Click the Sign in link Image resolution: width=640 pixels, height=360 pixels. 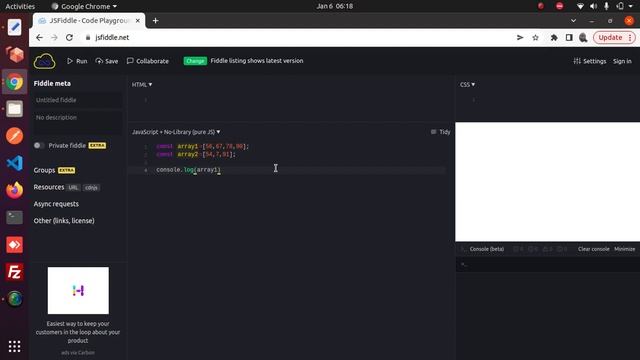pyautogui.click(x=622, y=61)
